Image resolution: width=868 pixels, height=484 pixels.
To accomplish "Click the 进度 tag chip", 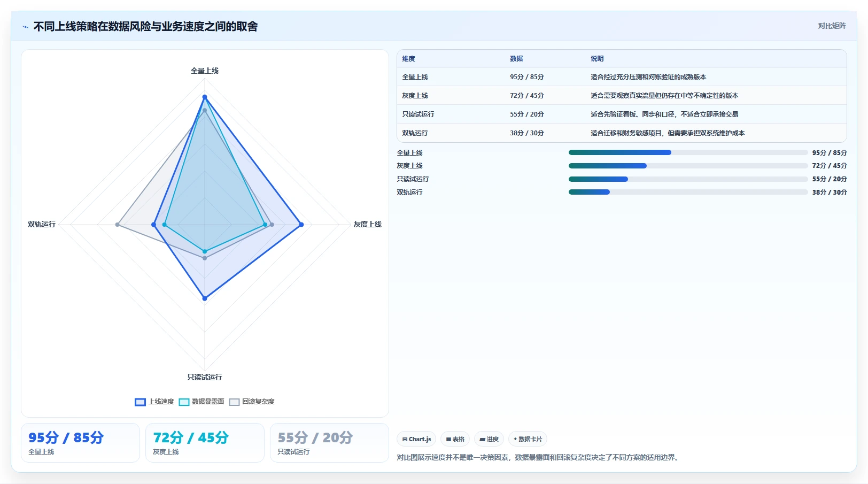I will pos(489,439).
